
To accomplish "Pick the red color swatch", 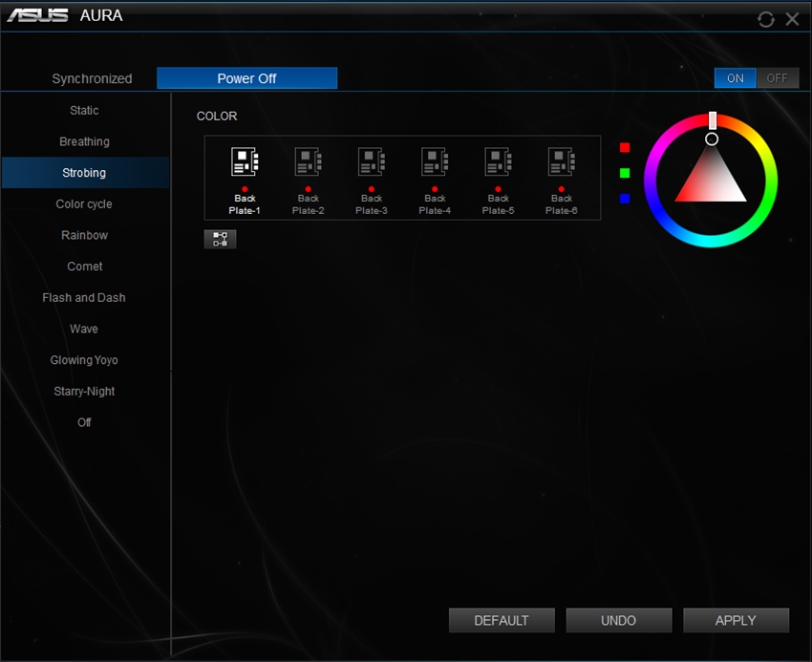I will (625, 148).
